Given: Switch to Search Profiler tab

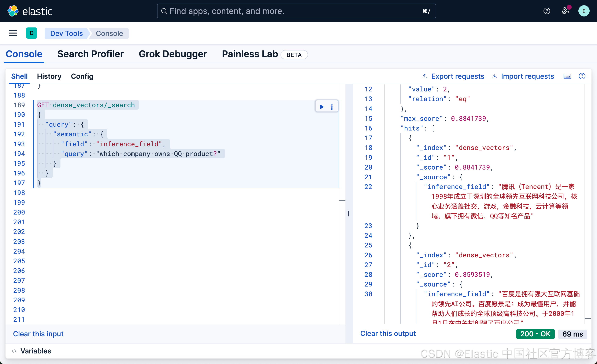Looking at the screenshot, I should tap(90, 54).
